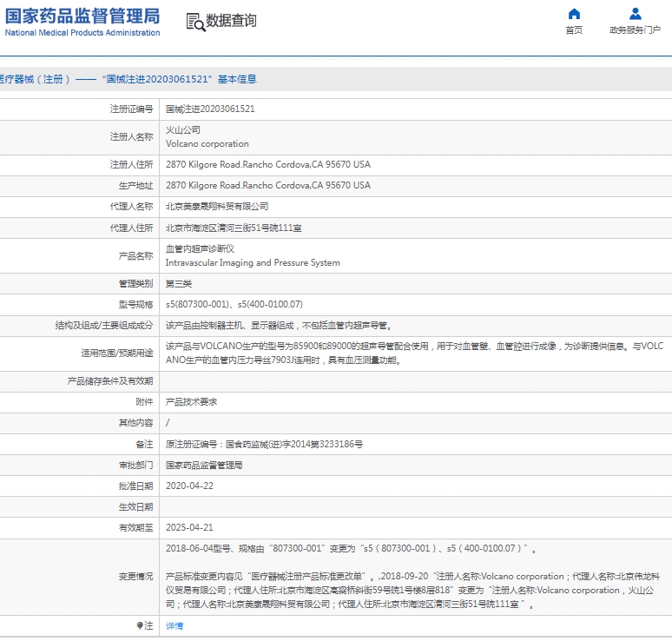Click the 产品名称 label
The height and width of the screenshot is (641, 672).
135,256
